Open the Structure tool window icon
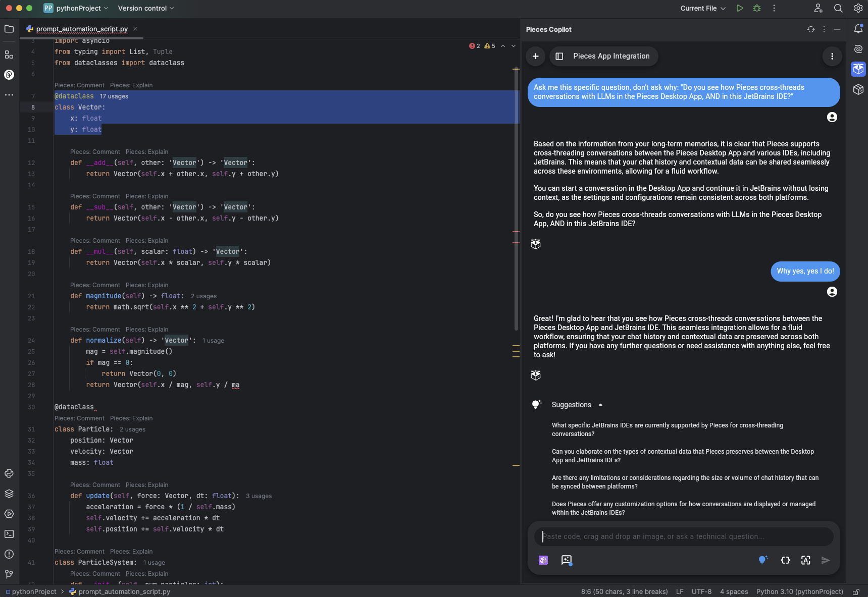Image resolution: width=868 pixels, height=597 pixels. (x=9, y=55)
